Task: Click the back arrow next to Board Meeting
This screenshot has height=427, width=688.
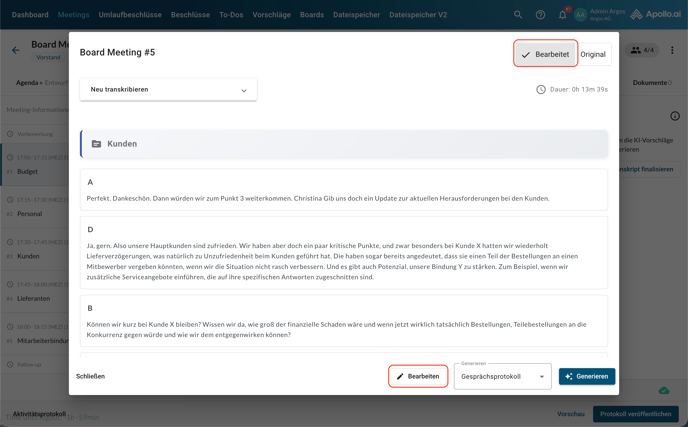Action: 16,50
